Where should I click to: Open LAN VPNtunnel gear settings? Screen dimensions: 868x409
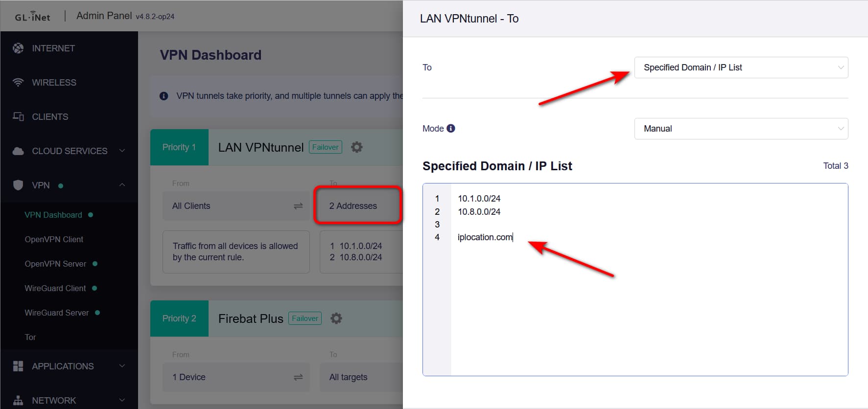coord(356,147)
